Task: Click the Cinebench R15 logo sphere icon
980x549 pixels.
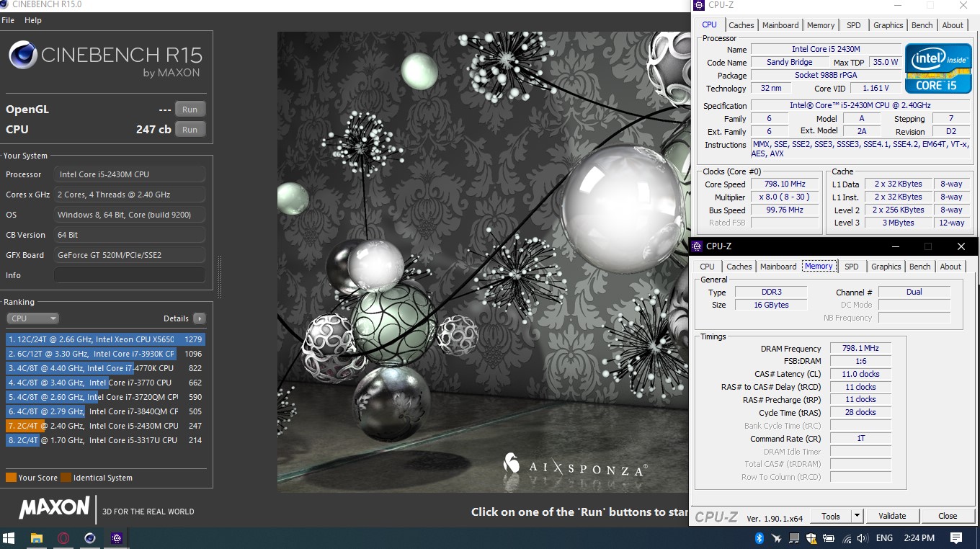Action: tap(22, 55)
